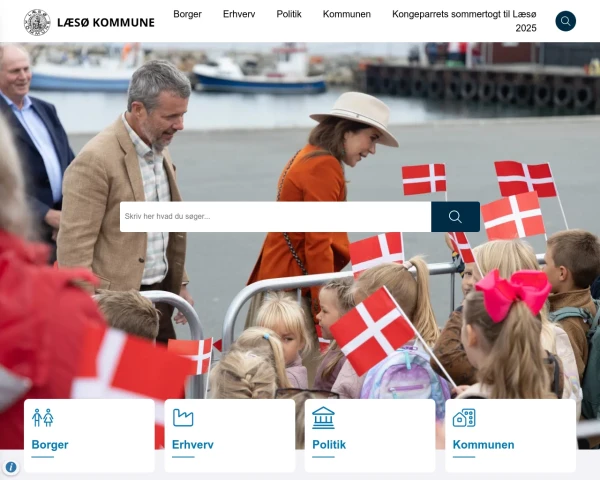Select Kommunen in top navigation

[347, 14]
